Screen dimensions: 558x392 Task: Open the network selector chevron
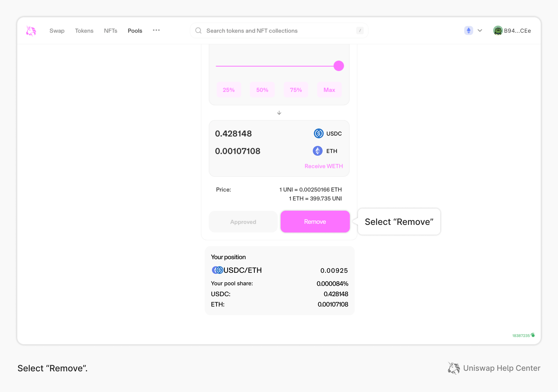tap(480, 30)
